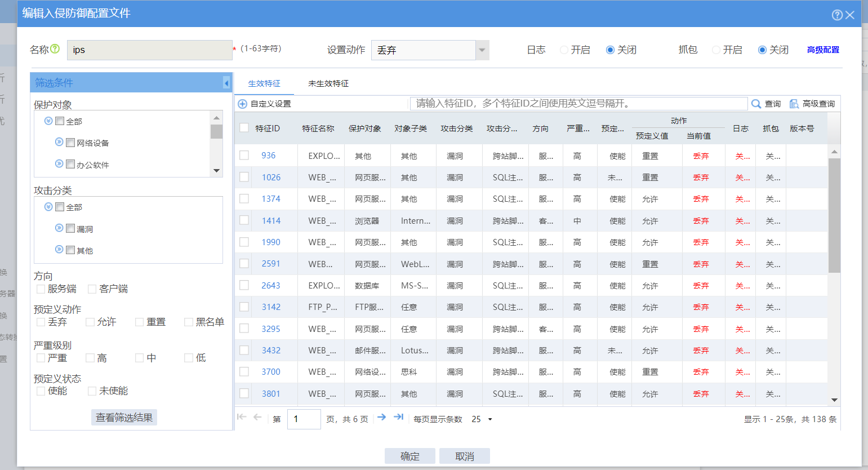Open signature ID 3801 link
The height and width of the screenshot is (470, 868).
(x=271, y=394)
